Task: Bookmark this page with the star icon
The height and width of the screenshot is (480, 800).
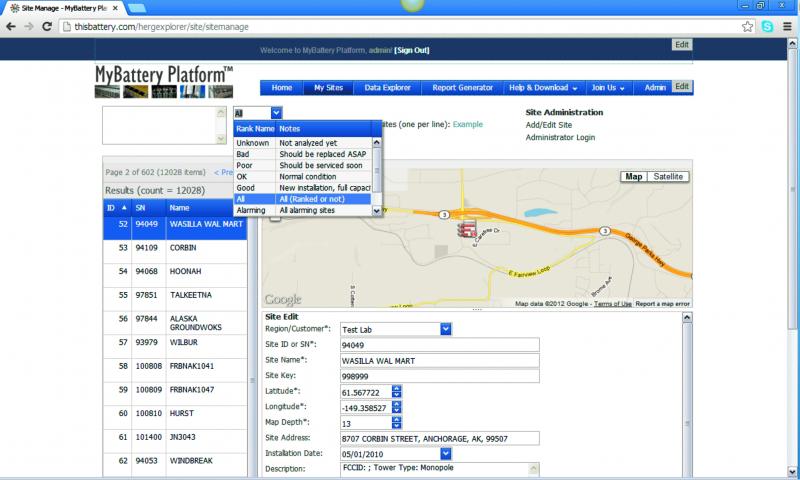Action: click(747, 27)
